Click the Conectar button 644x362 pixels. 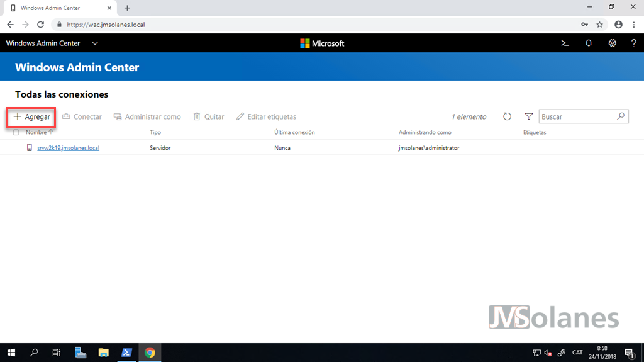tap(82, 117)
